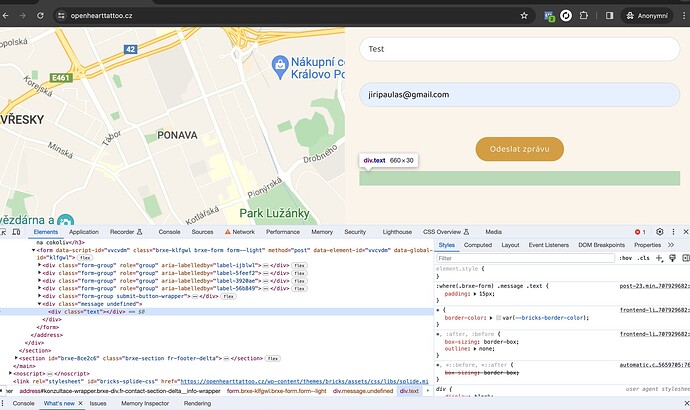Viewport: 690px width, 410px height.
Task: Open the Media panel tab
Action: pyautogui.click(x=493, y=232)
